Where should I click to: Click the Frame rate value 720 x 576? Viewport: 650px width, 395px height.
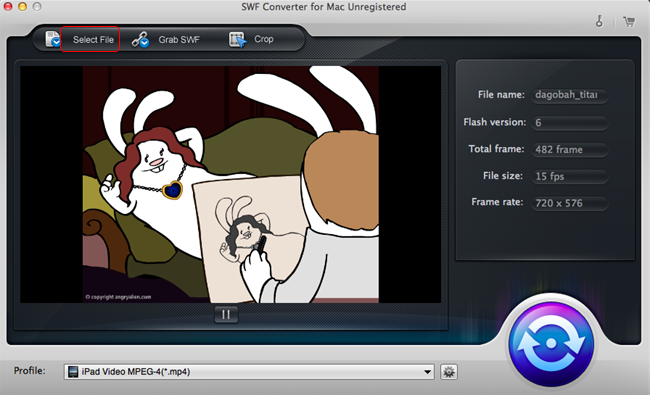tap(570, 203)
